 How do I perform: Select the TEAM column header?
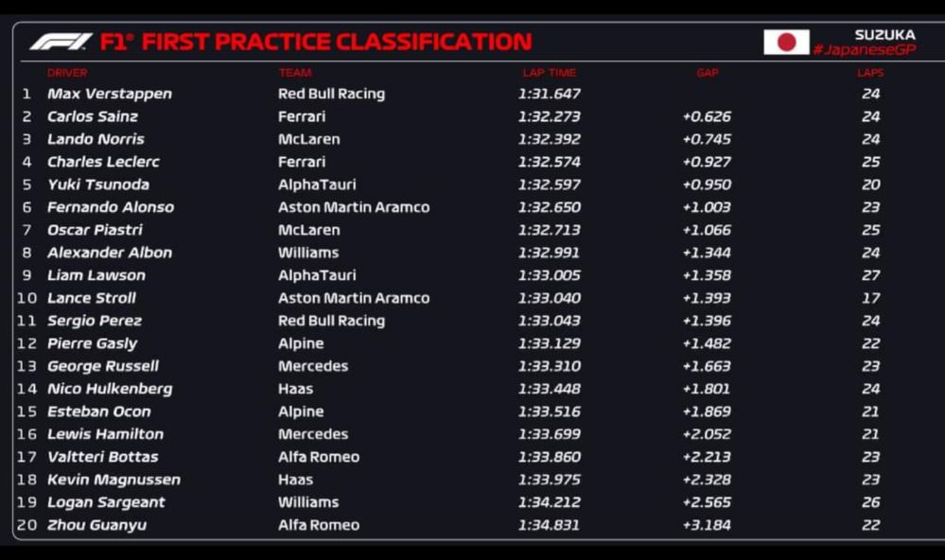pyautogui.click(x=295, y=73)
